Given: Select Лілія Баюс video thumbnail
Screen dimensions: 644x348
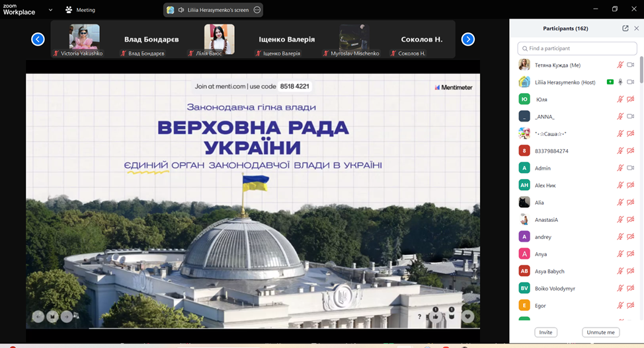Looking at the screenshot, I should coord(219,39).
